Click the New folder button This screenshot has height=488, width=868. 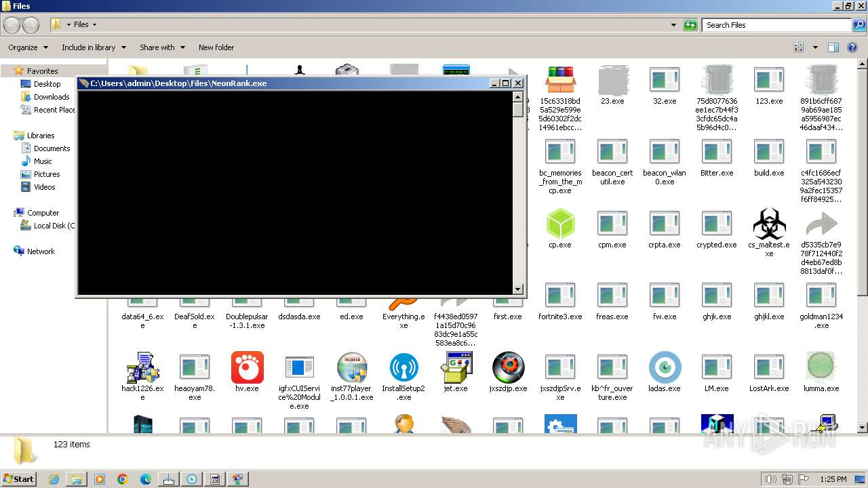(x=216, y=47)
